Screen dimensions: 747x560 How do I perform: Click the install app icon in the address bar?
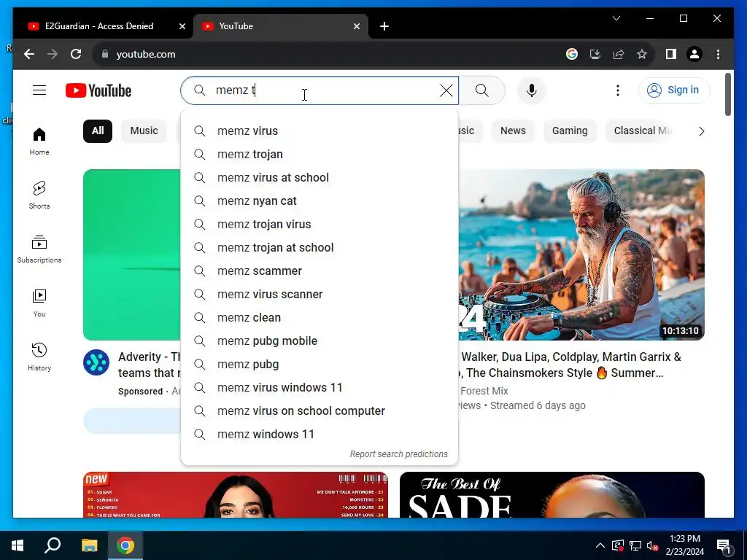click(595, 54)
